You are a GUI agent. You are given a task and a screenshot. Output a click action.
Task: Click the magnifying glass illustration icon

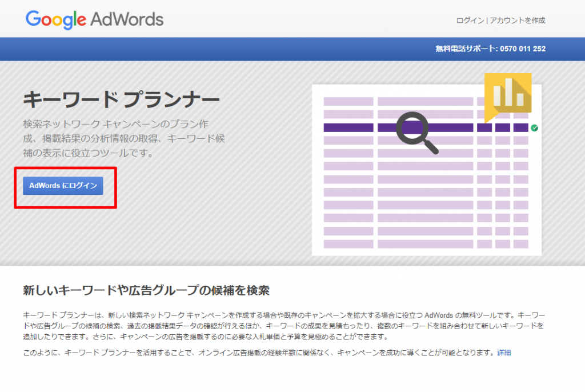[416, 133]
